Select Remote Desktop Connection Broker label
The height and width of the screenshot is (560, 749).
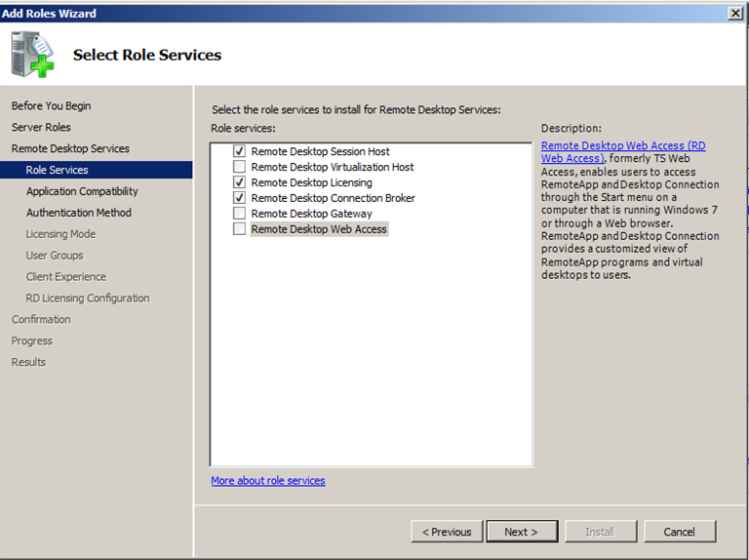pyautogui.click(x=333, y=198)
